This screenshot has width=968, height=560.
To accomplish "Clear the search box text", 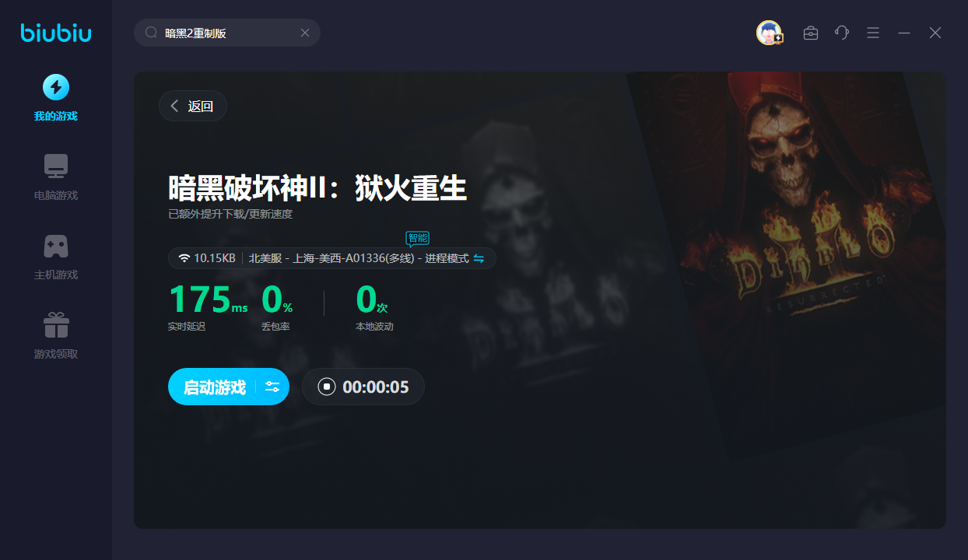I will click(305, 33).
